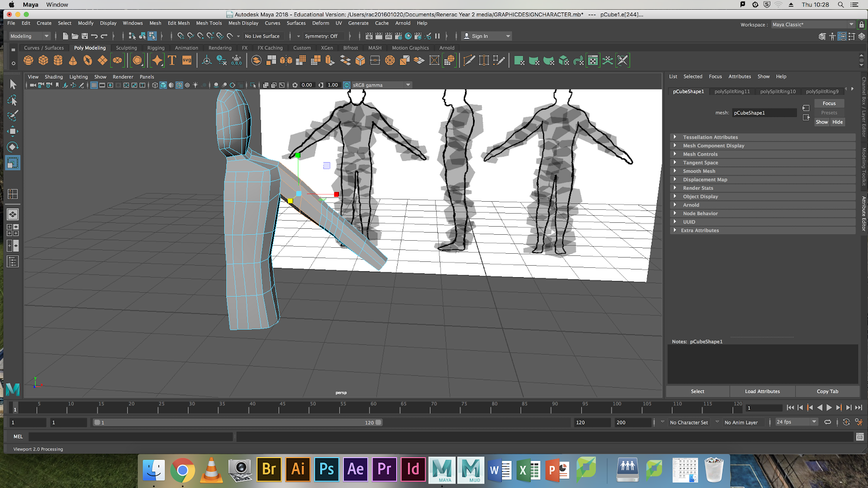Toggle the playback loop button
The height and width of the screenshot is (488, 868).
pos(827,422)
